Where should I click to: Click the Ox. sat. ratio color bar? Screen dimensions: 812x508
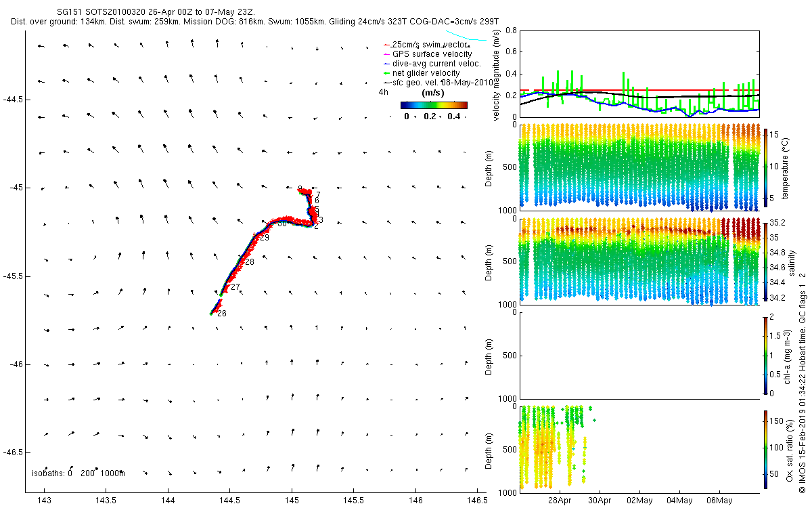point(766,450)
